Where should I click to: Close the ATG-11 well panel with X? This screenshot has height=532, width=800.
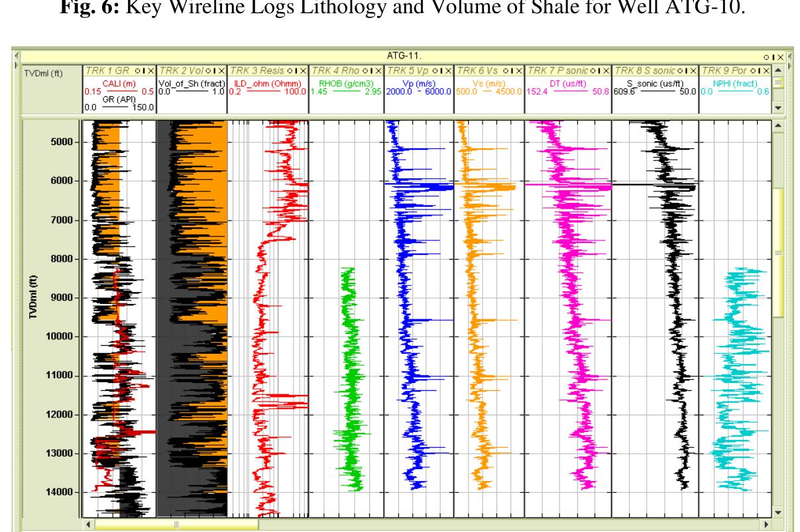pyautogui.click(x=781, y=58)
